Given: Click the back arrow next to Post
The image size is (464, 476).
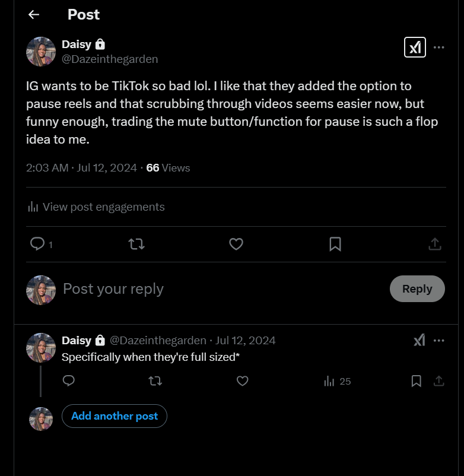Looking at the screenshot, I should tap(34, 14).
